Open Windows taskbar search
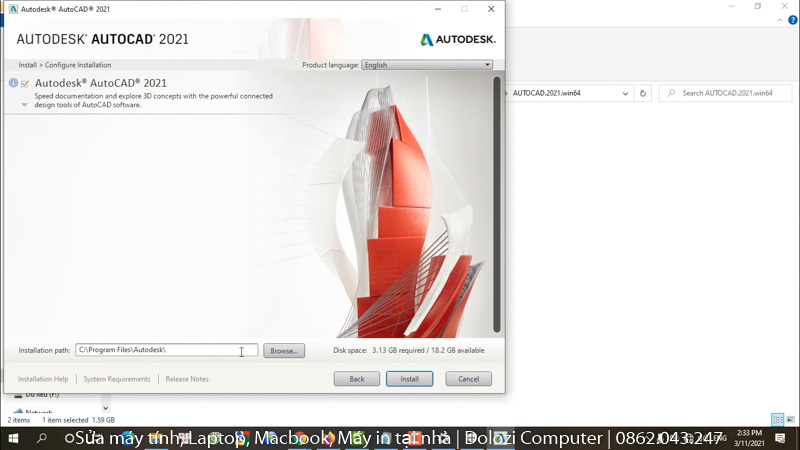 pyautogui.click(x=42, y=438)
